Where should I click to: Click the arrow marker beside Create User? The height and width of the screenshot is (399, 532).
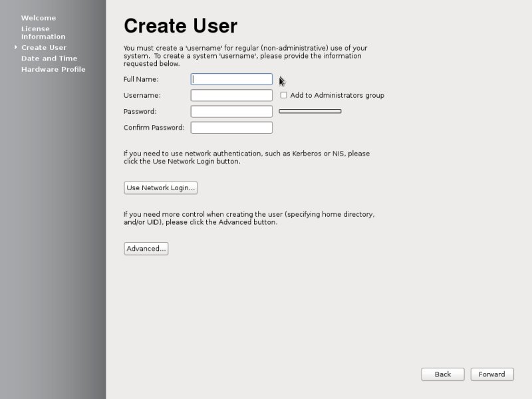coord(15,47)
